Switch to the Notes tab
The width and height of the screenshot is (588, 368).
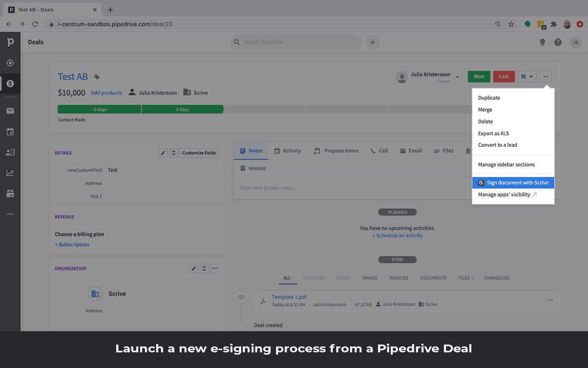coord(251,151)
